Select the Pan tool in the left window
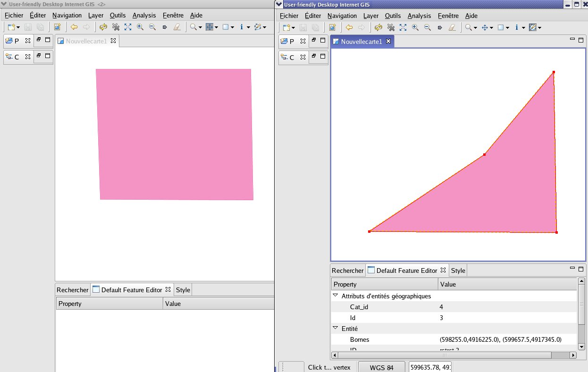 210,27
